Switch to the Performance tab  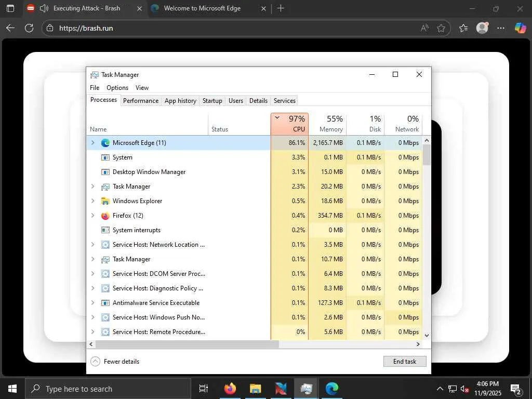(x=141, y=101)
